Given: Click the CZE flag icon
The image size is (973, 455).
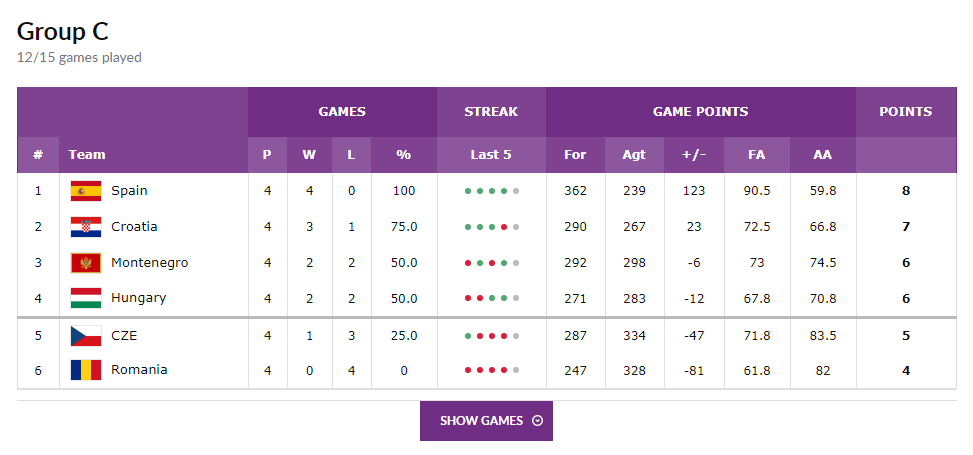Looking at the screenshot, I should 86,336.
